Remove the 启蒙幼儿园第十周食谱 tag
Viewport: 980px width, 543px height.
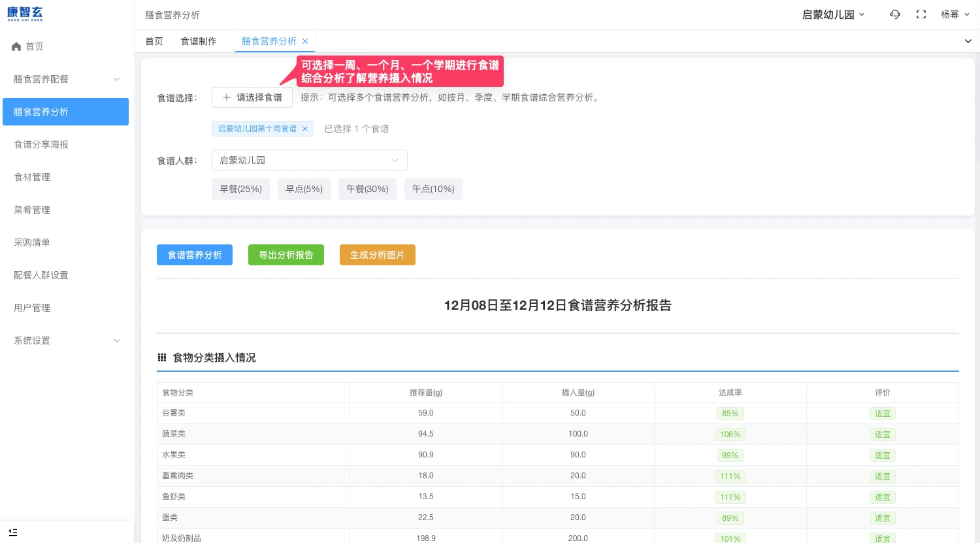coord(305,129)
